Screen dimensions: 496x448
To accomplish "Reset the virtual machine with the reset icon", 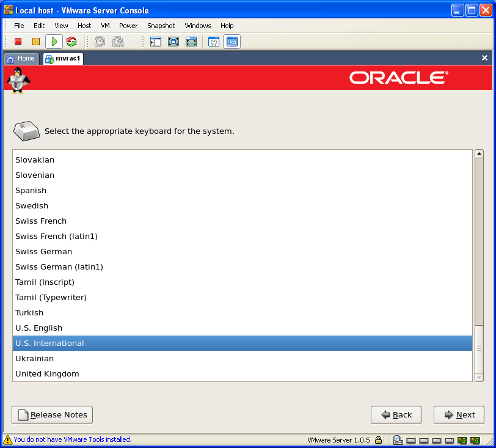I will (x=71, y=42).
